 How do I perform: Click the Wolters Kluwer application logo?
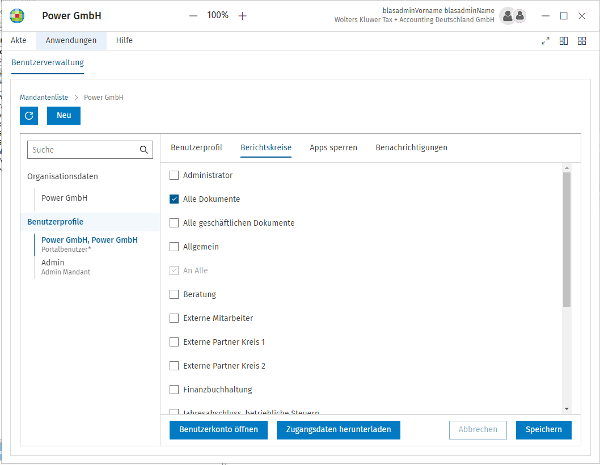(x=17, y=16)
